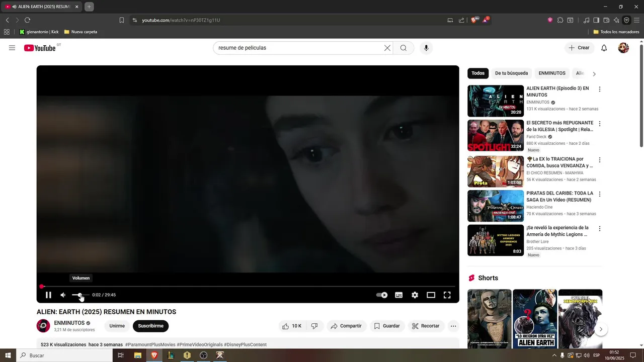Dislike the video
The width and height of the screenshot is (644, 362).
click(x=314, y=326)
